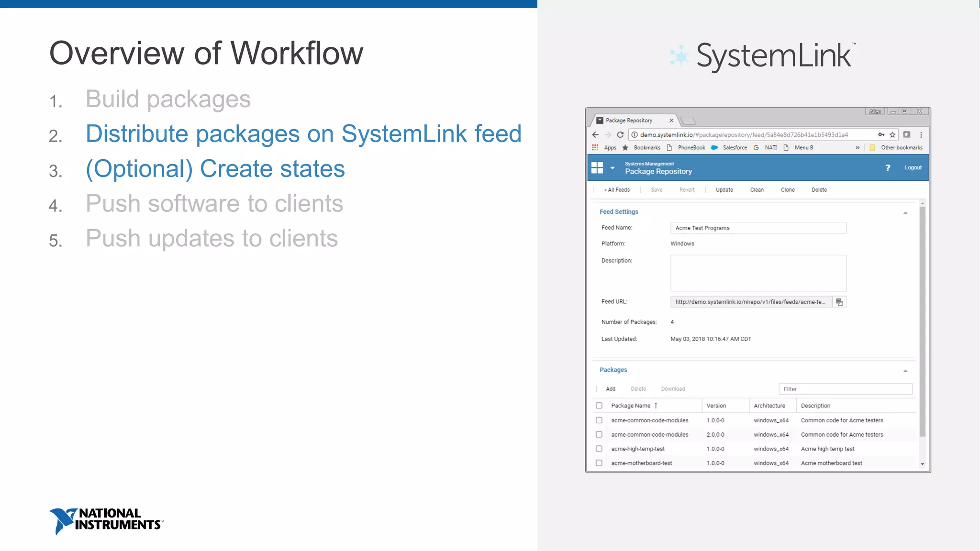Viewport: 980px width, 551px height.
Task: Check acme-high-temp-test row checkbox
Action: coord(599,449)
